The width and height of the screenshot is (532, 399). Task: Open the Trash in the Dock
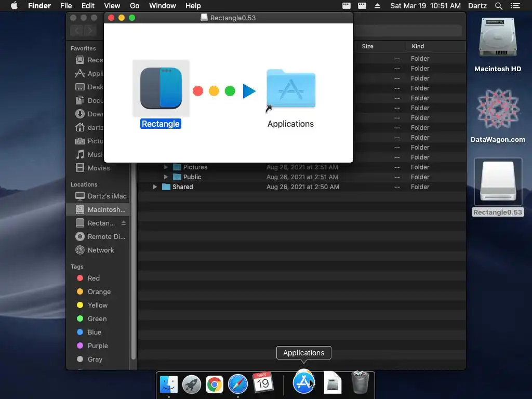pos(360,383)
